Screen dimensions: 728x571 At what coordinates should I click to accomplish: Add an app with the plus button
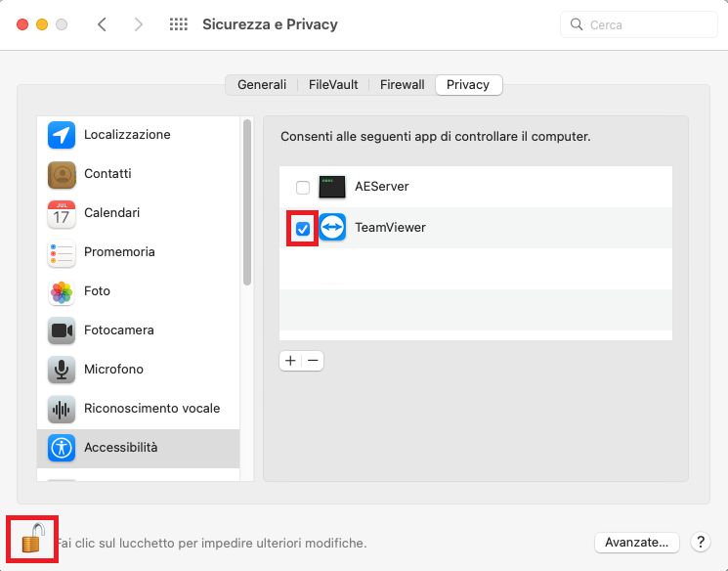point(290,361)
